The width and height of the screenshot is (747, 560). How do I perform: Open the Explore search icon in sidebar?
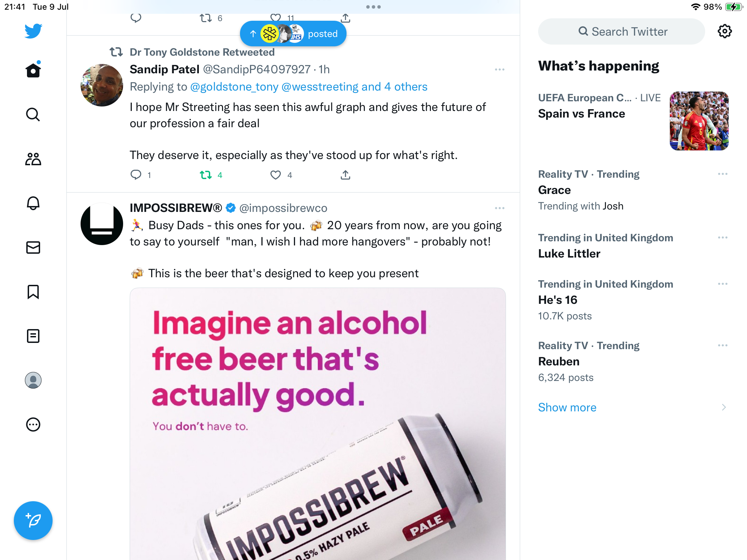coord(33,115)
